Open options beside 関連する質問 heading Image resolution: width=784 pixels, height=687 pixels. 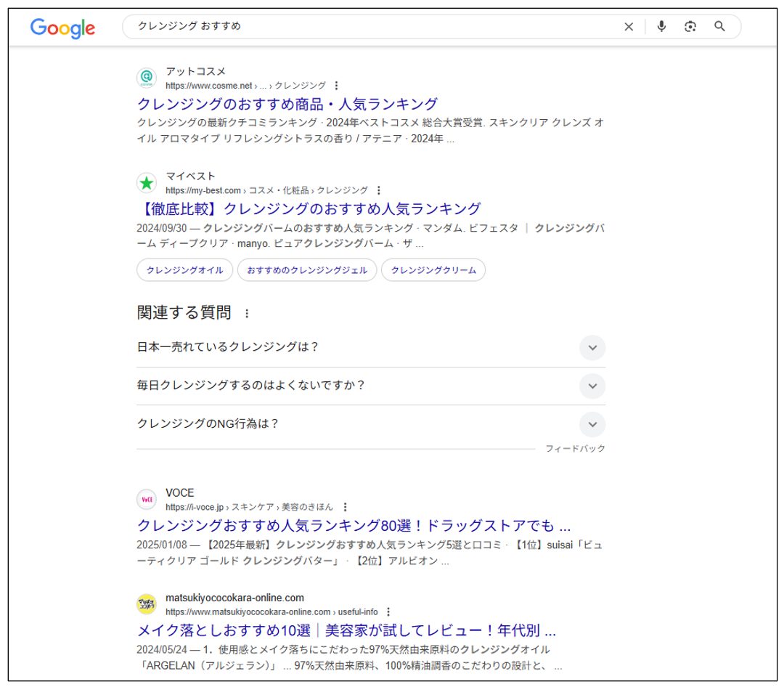[x=247, y=314]
